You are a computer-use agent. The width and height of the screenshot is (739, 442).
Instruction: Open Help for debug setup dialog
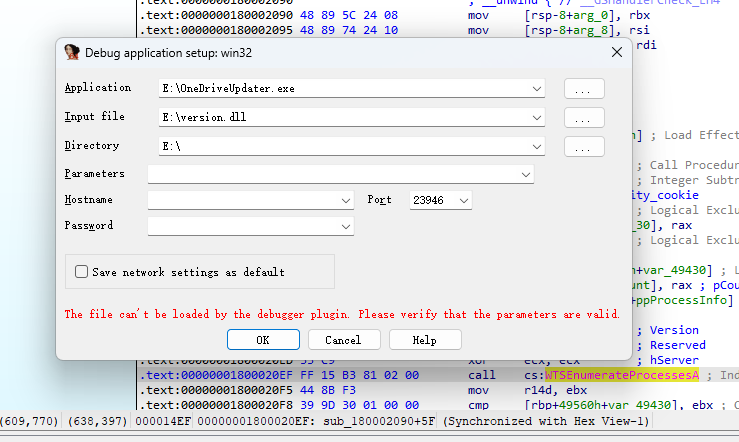(425, 340)
